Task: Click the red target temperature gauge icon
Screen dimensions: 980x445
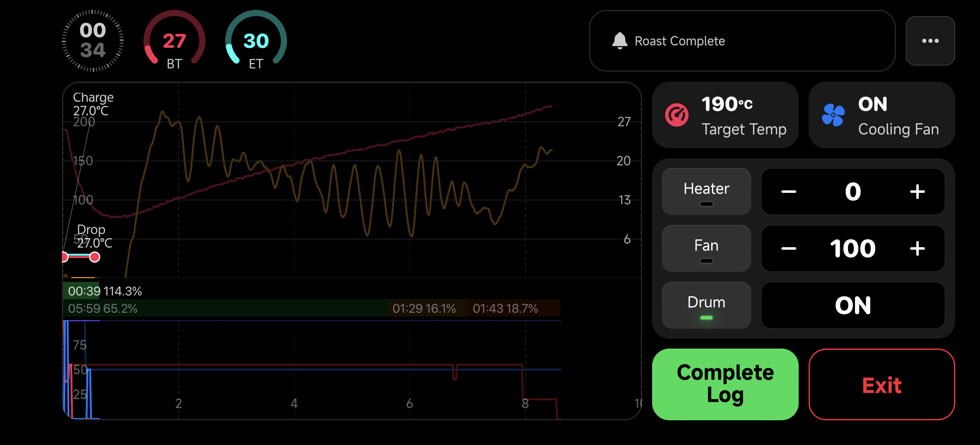Action: [676, 115]
